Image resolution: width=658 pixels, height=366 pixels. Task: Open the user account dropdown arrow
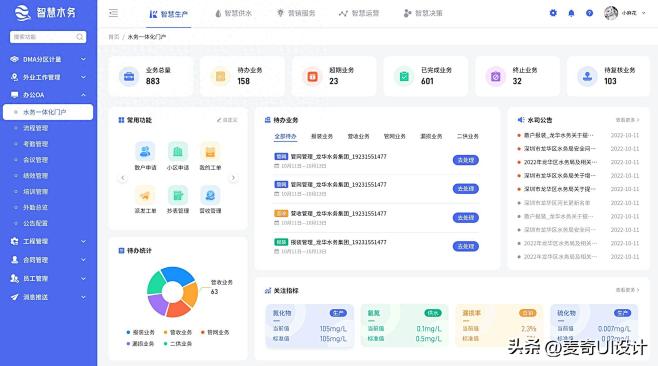pyautogui.click(x=644, y=13)
